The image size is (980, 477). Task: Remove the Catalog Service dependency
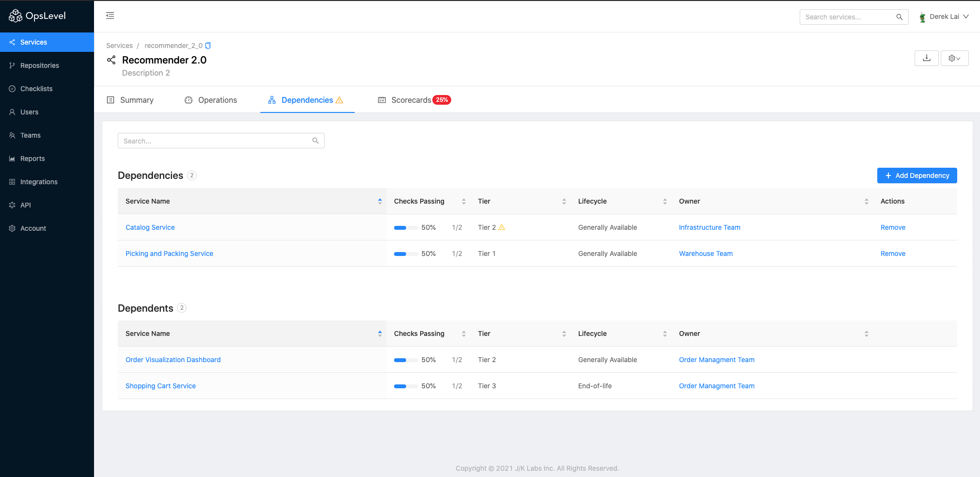[892, 227]
